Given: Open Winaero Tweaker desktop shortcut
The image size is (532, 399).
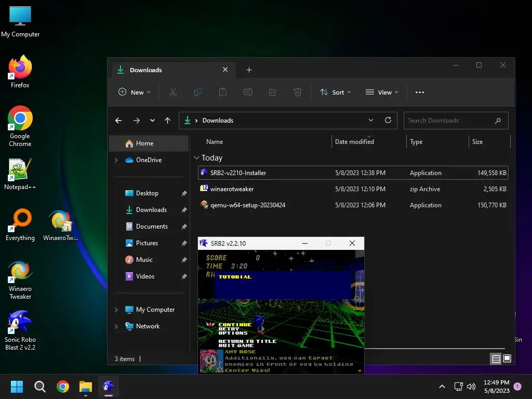Looking at the screenshot, I should (x=20, y=280).
